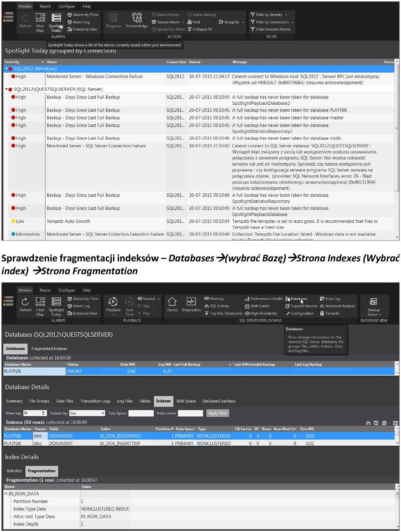This screenshot has width=401, height=532.
Task: Select the Fragmentation tab in Index Details
Action: coord(41,471)
